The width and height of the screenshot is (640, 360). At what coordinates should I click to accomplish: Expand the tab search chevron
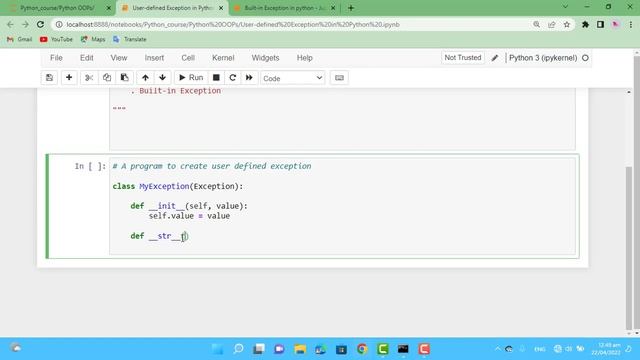(x=565, y=7)
